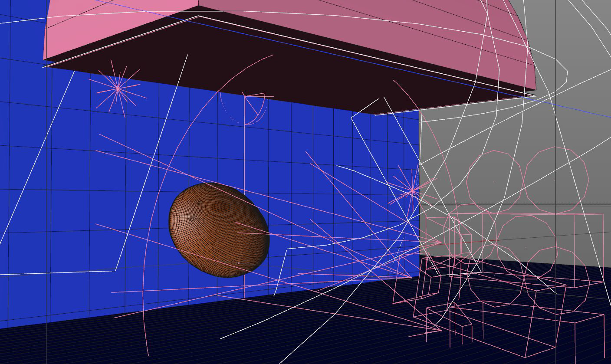
Task: Click the pink starburst light gizmo at upper left
Action: click(x=118, y=89)
